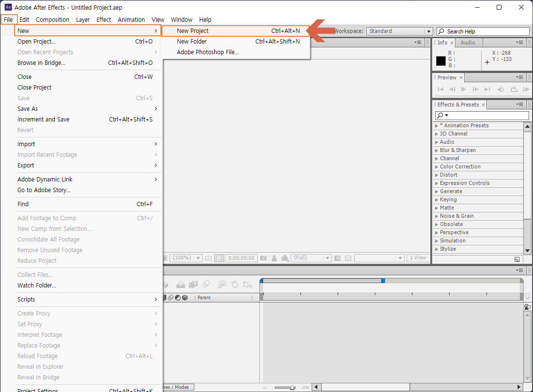This screenshot has height=392, width=533.
Task: Select New Folder from submenu
Action: click(235, 42)
